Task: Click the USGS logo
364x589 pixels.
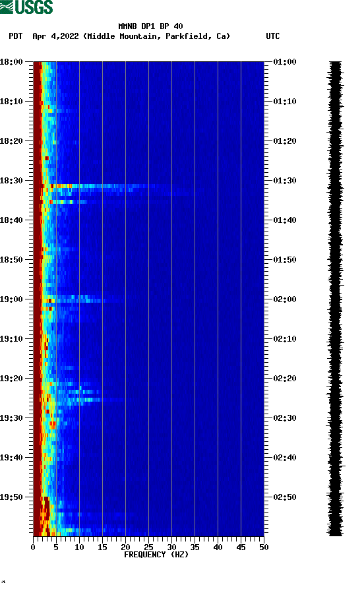Action: [26, 7]
